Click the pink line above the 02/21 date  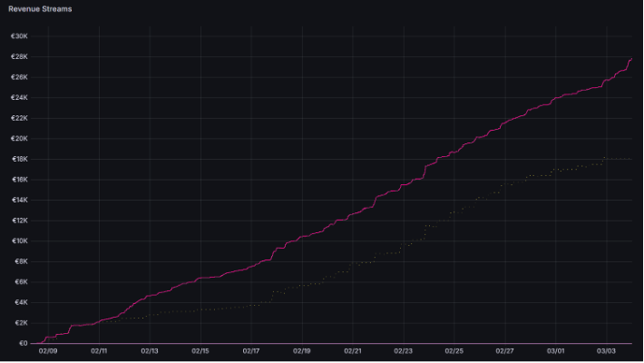pos(353,213)
